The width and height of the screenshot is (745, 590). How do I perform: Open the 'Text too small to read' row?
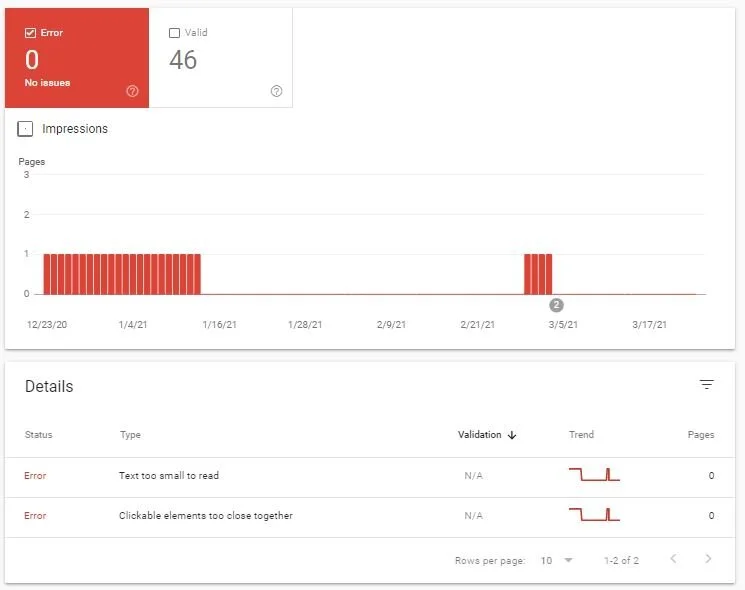pos(370,477)
